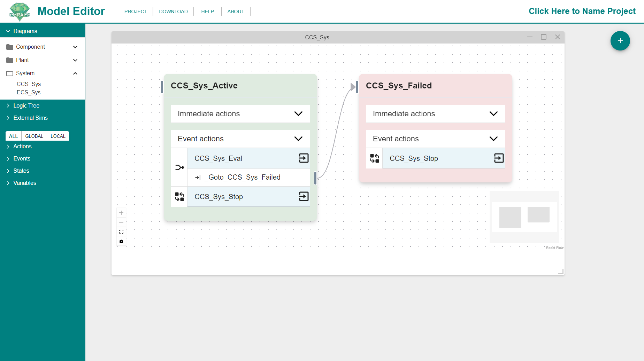Collapse Event actions in CCS_Sys_Failed

[493, 139]
